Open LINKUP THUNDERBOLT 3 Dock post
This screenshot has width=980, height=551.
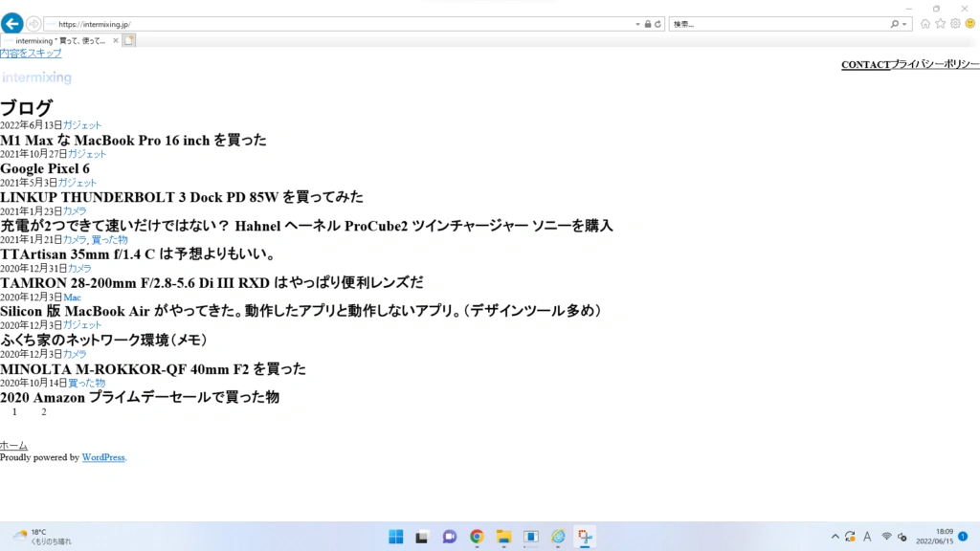pyautogui.click(x=181, y=197)
